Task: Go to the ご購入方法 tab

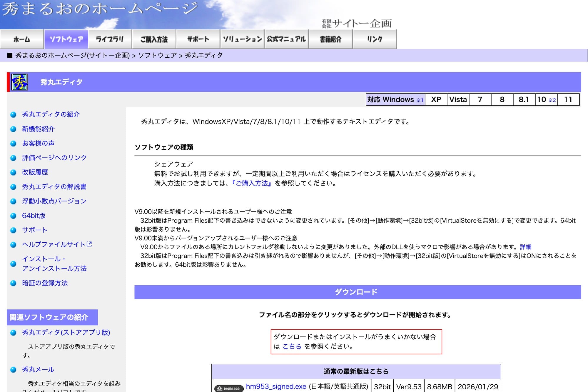Action: point(154,39)
